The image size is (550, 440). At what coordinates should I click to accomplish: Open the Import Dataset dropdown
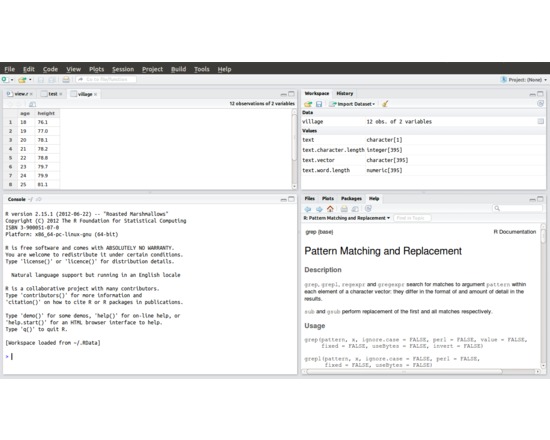click(353, 104)
